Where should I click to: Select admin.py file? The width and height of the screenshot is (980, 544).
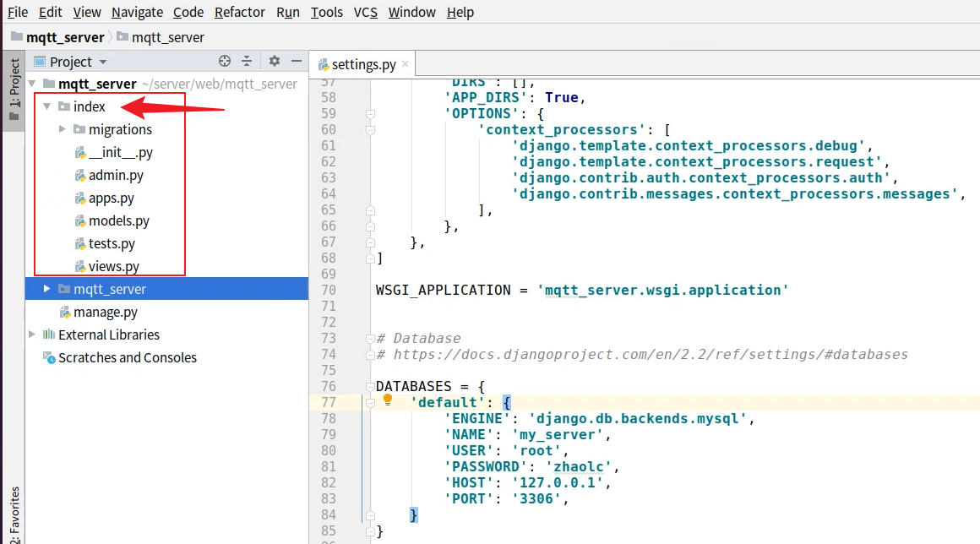[x=116, y=176]
